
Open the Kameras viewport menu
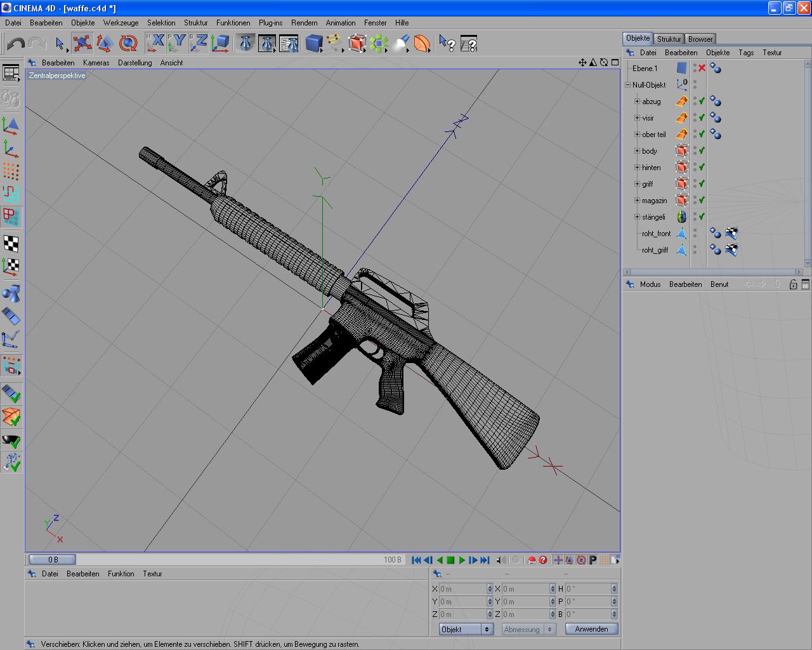[x=96, y=63]
